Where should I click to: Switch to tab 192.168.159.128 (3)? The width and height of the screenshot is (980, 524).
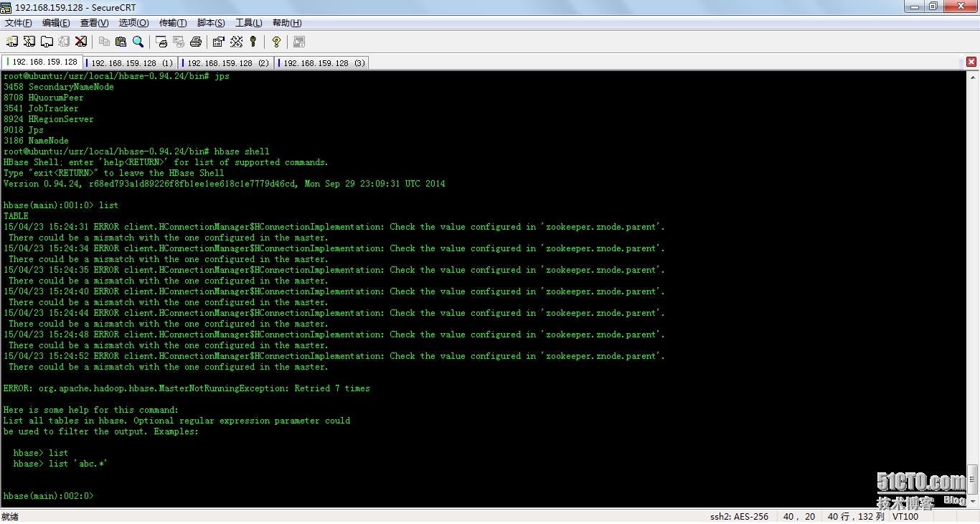[x=322, y=63]
